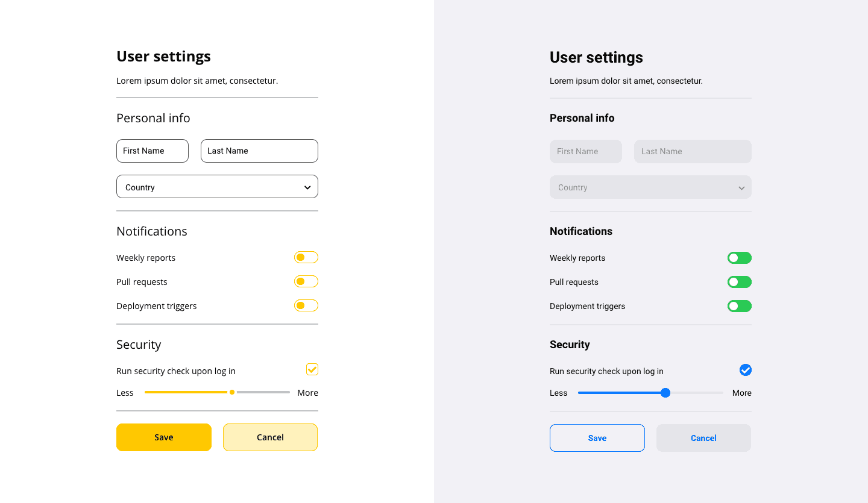Disable Weekly reports in the blue theme
The width and height of the screenshot is (868, 503).
coord(739,257)
